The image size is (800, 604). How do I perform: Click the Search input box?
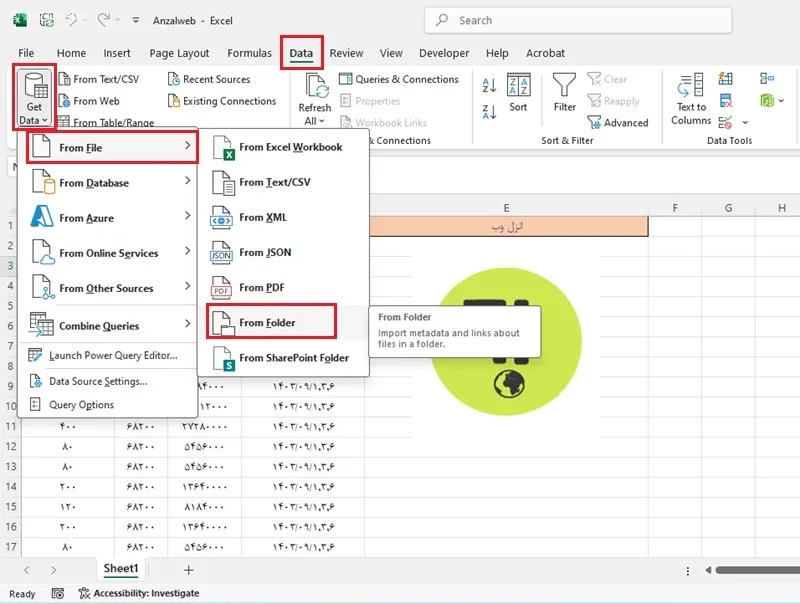[x=578, y=20]
